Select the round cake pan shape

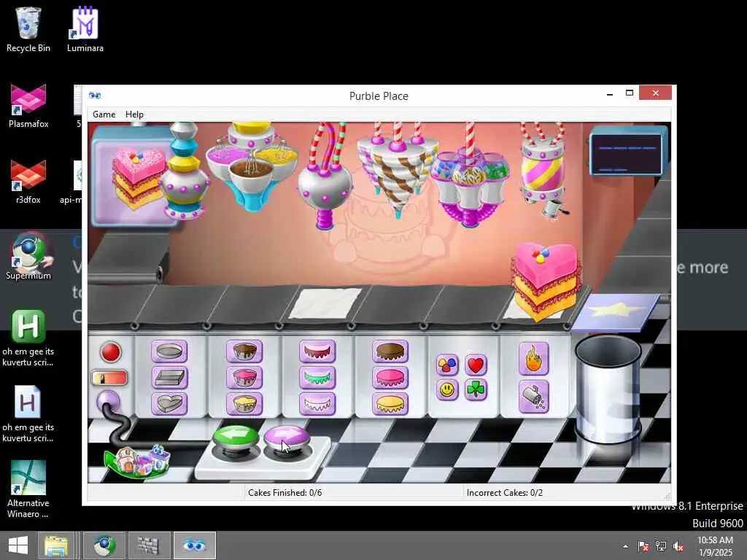(x=169, y=352)
